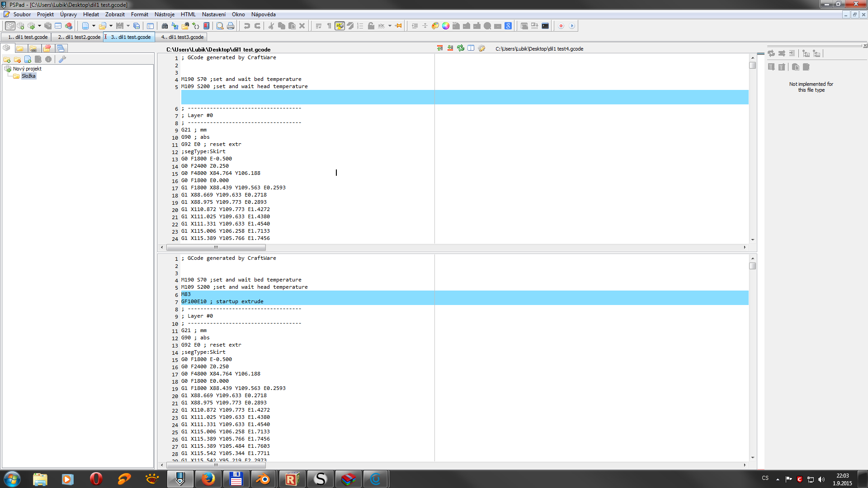Play the recorded macro

(572, 26)
